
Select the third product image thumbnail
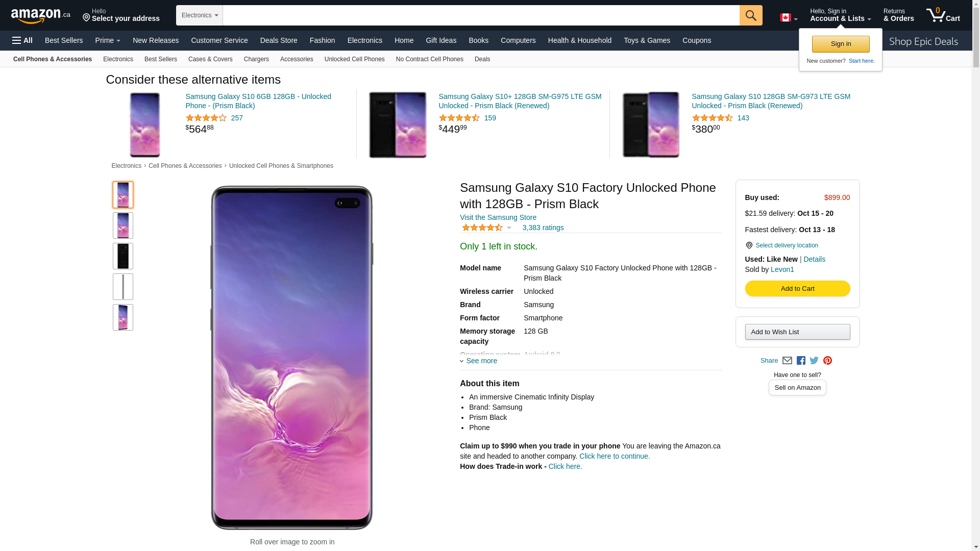[123, 256]
